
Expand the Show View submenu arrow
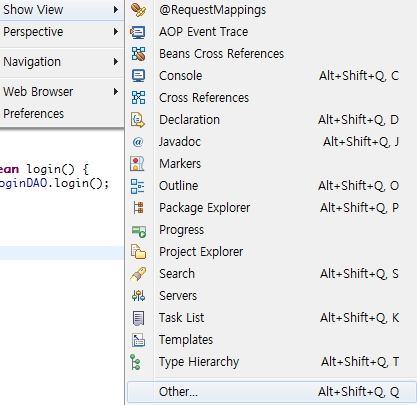coord(116,10)
